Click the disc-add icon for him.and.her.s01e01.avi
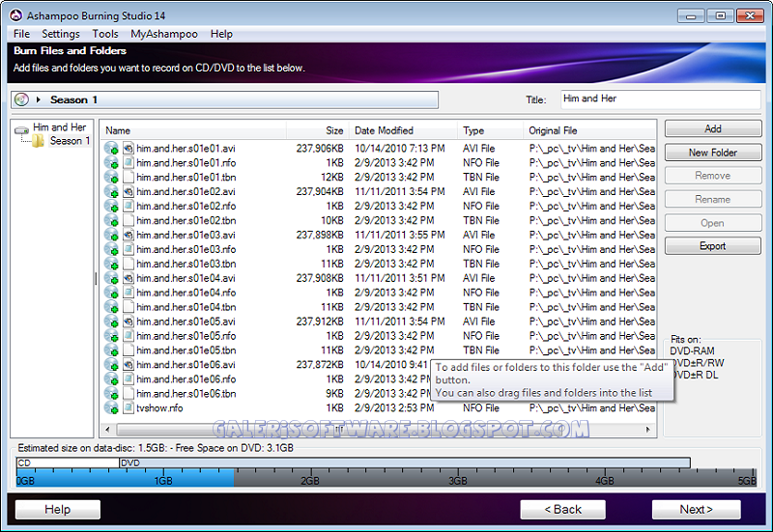 pyautogui.click(x=111, y=149)
